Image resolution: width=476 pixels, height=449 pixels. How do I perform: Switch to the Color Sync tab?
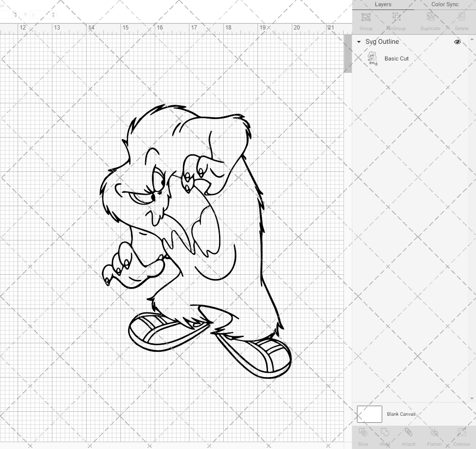tap(445, 5)
